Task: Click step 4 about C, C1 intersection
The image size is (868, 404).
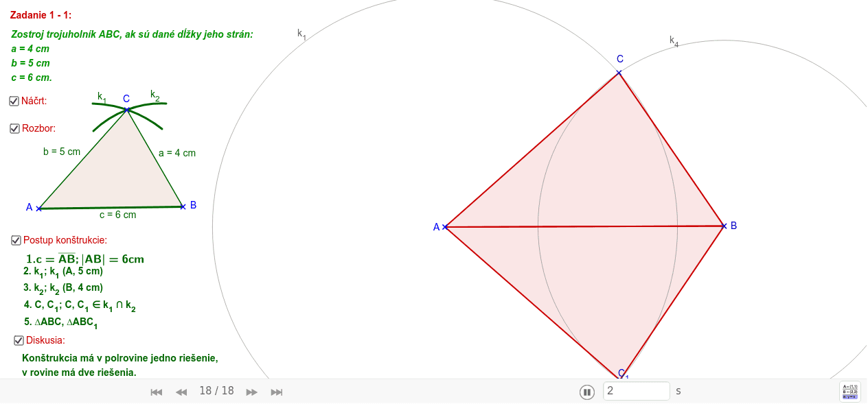Action: point(80,305)
